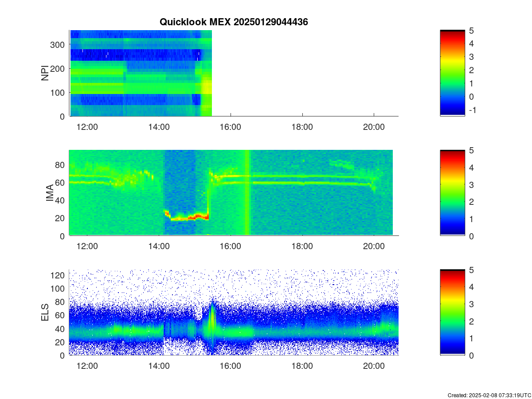Click the 60 tick on IMA axis

click(x=61, y=183)
